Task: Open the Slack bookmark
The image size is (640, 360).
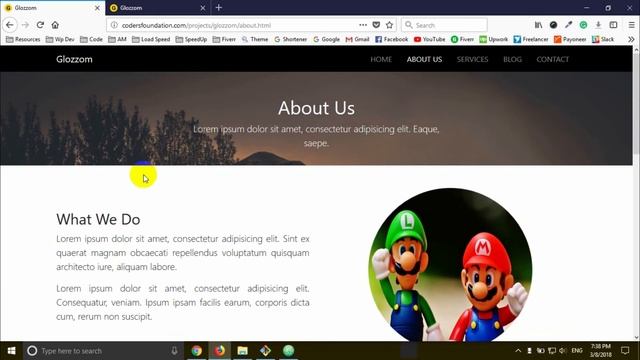Action: pyautogui.click(x=603, y=39)
